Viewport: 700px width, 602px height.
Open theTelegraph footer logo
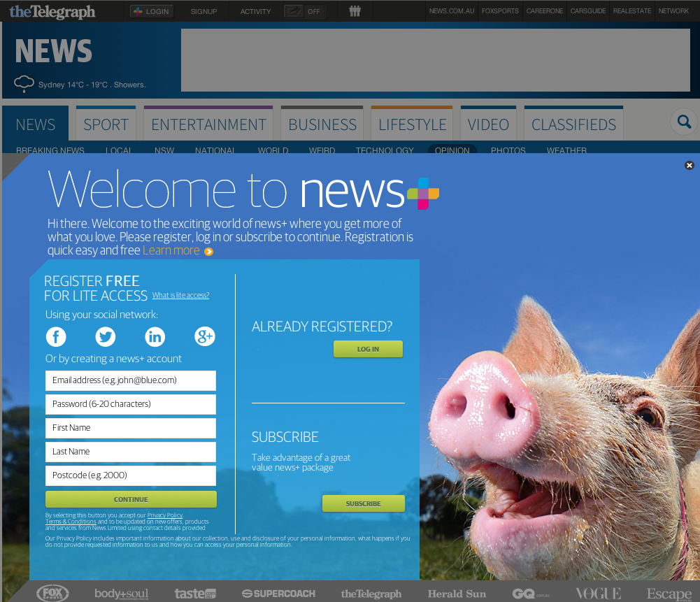371,594
